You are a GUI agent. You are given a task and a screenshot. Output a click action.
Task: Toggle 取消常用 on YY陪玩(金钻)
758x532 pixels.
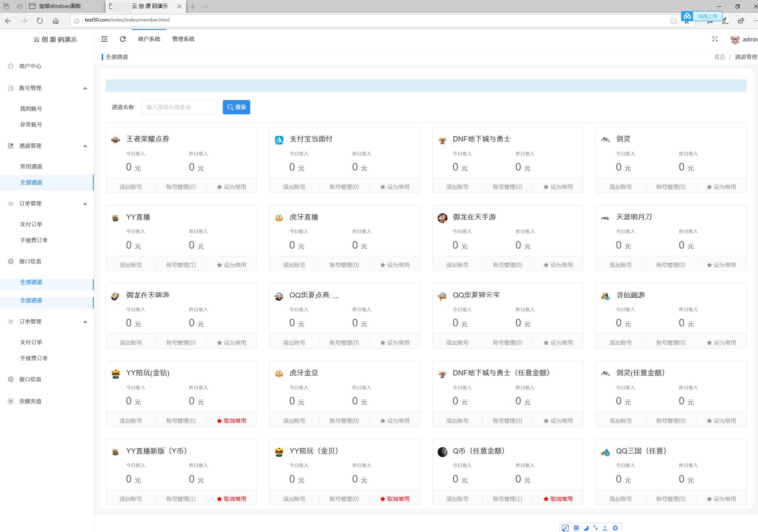pyautogui.click(x=232, y=421)
